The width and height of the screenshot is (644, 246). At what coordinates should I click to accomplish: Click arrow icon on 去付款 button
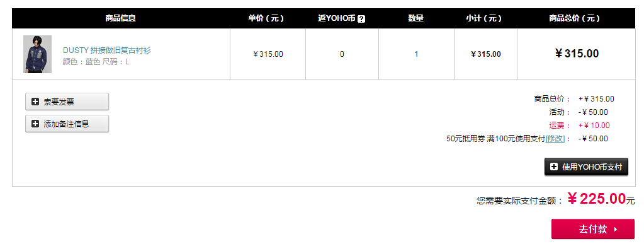[615, 230]
